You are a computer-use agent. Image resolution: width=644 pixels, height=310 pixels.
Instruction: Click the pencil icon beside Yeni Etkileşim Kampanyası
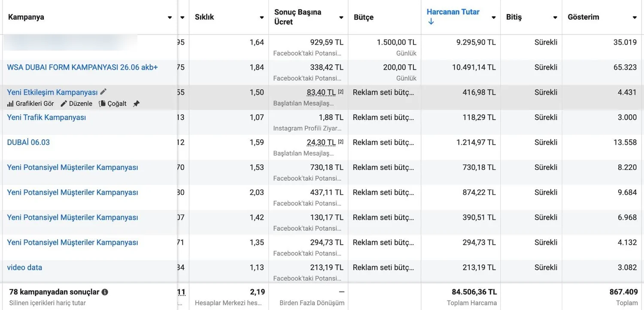click(103, 92)
